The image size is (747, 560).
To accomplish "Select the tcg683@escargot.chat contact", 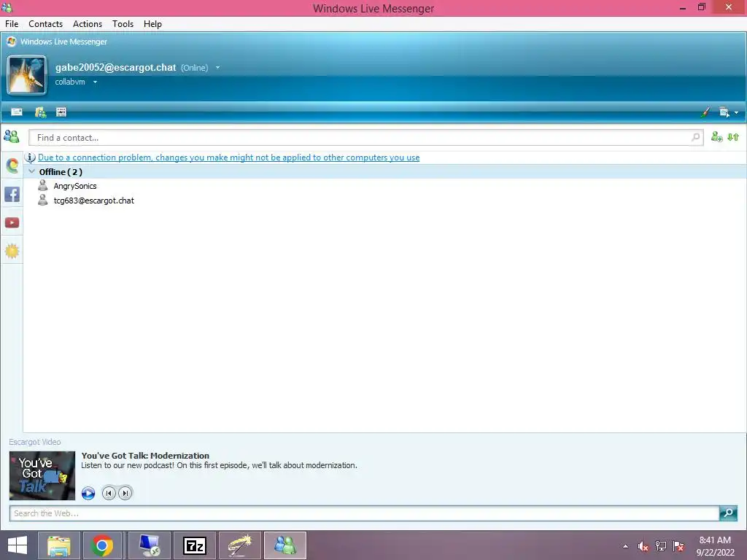I will [94, 201].
